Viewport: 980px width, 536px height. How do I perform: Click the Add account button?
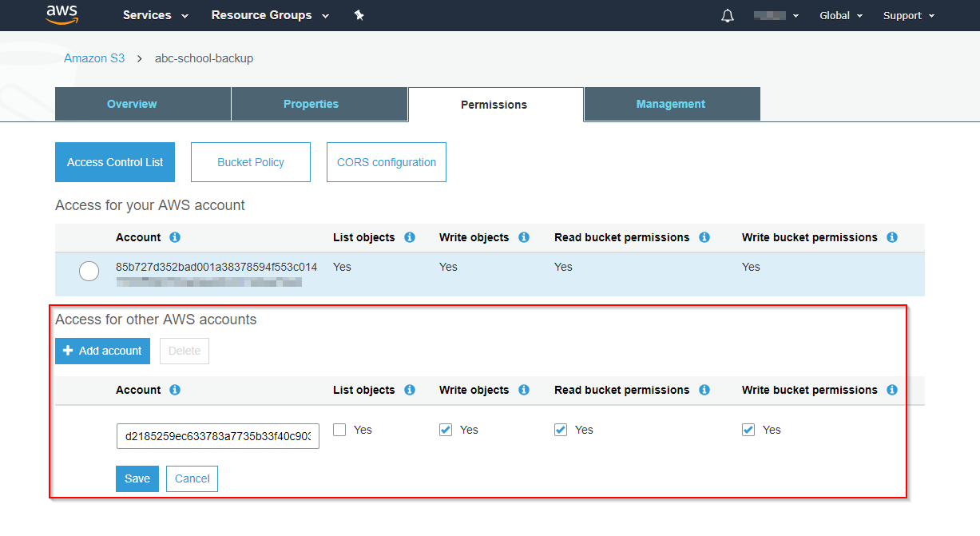tap(102, 351)
